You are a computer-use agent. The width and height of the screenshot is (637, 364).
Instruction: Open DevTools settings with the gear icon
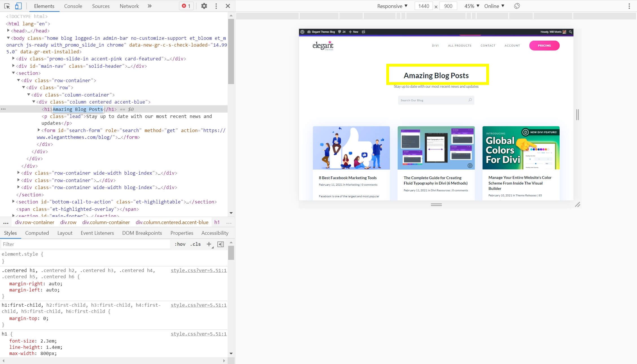(x=204, y=6)
